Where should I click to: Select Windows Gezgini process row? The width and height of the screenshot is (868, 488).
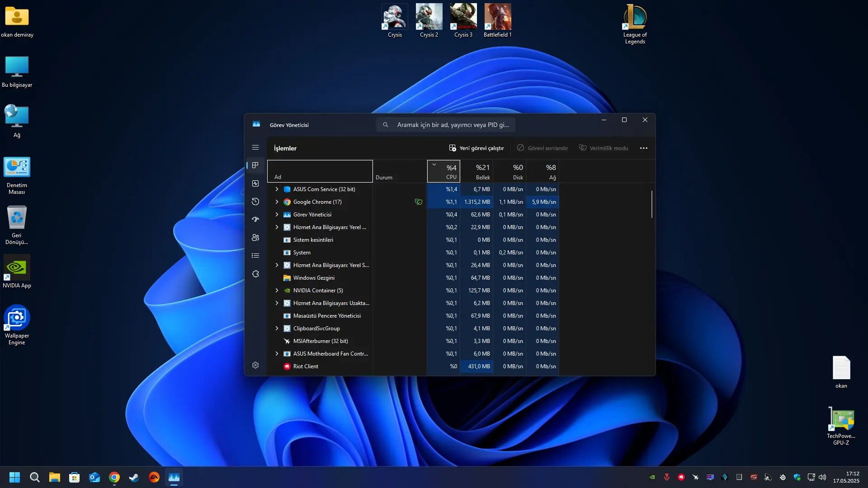413,278
